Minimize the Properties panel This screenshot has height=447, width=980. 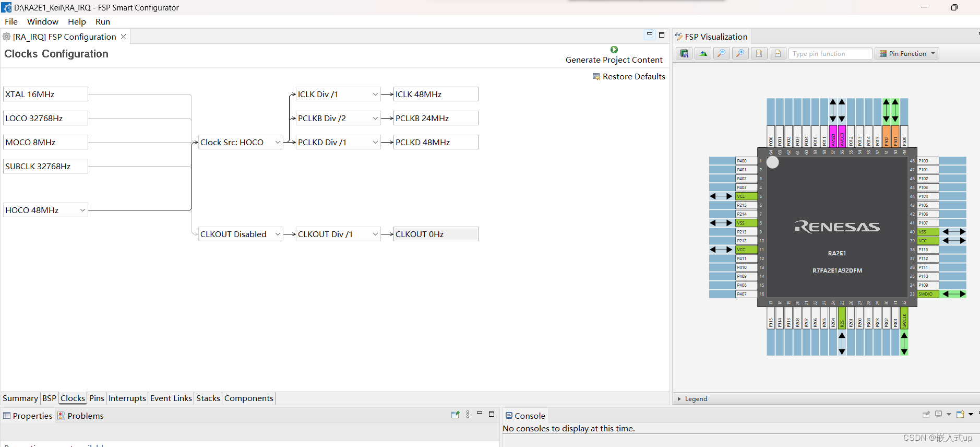pos(480,413)
